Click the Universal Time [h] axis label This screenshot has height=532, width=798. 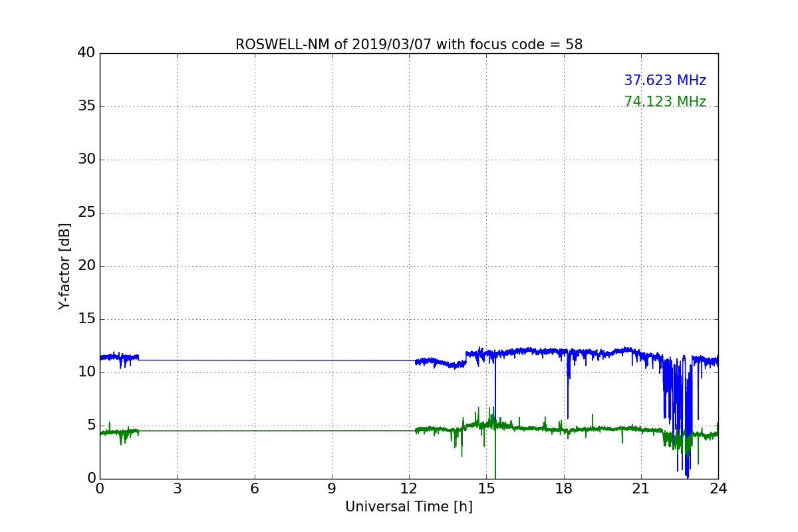[x=409, y=507]
